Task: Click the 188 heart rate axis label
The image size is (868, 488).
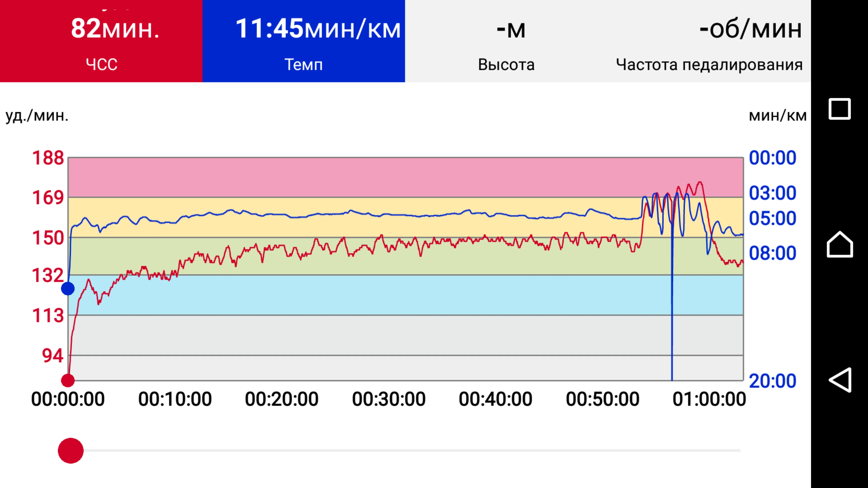Action: [48, 158]
